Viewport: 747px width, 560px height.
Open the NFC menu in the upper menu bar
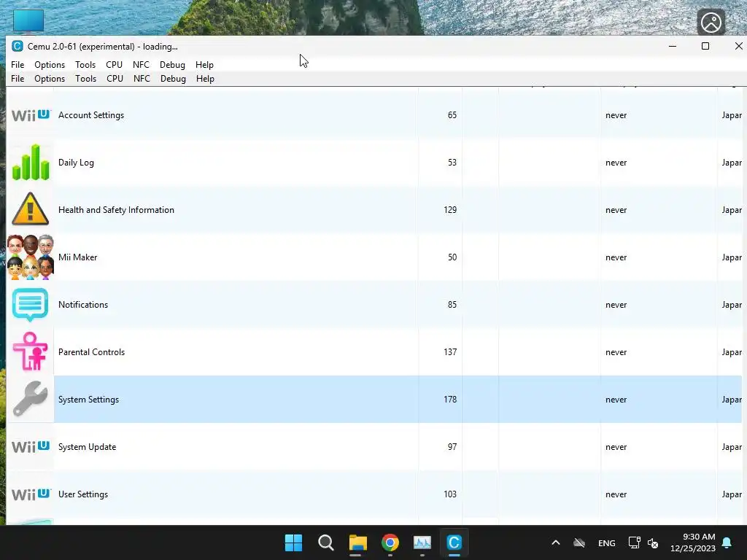coord(141,65)
